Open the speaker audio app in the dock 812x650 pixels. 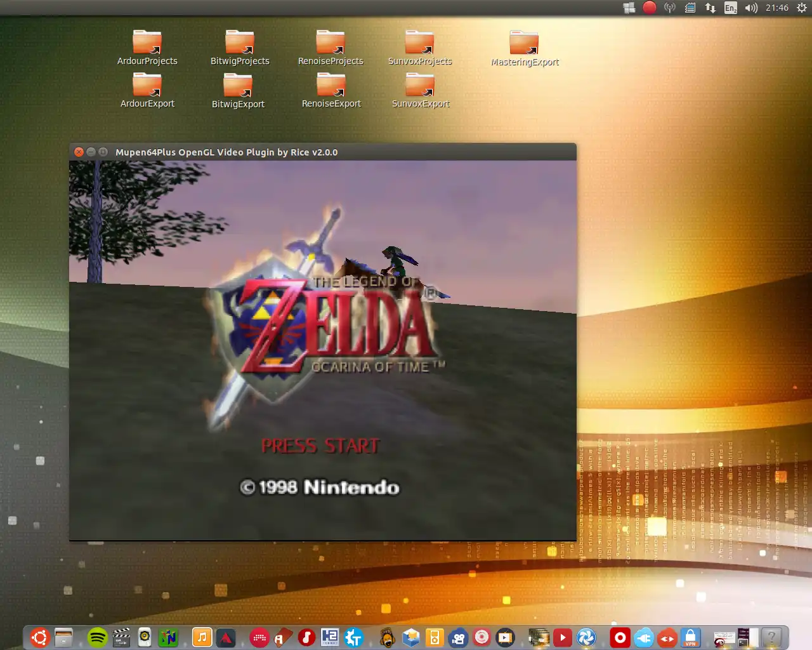145,637
